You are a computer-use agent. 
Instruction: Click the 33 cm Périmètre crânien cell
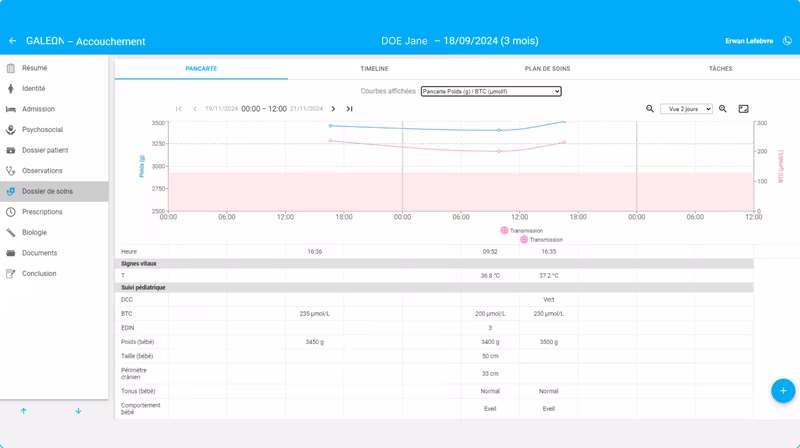pyautogui.click(x=490, y=374)
